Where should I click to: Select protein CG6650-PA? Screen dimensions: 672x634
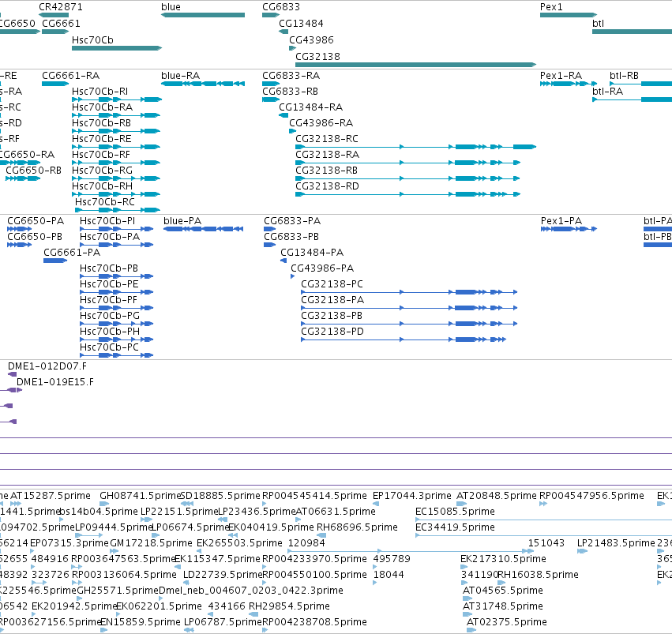pyautogui.click(x=19, y=229)
